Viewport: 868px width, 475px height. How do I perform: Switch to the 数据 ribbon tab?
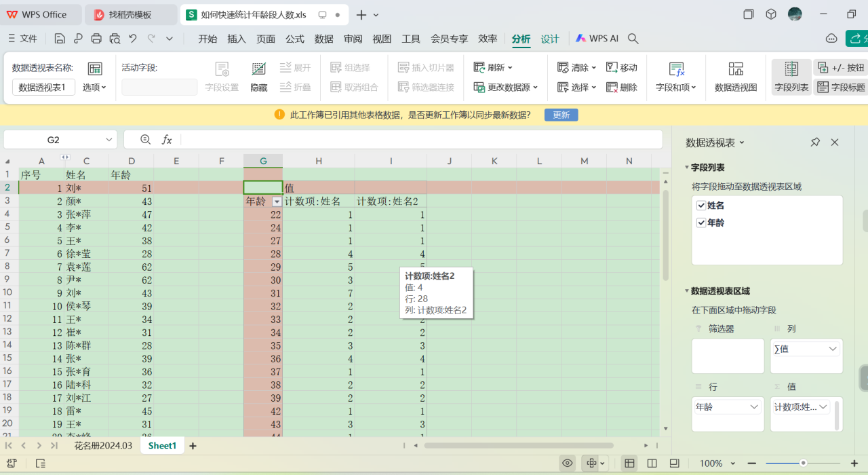(324, 39)
